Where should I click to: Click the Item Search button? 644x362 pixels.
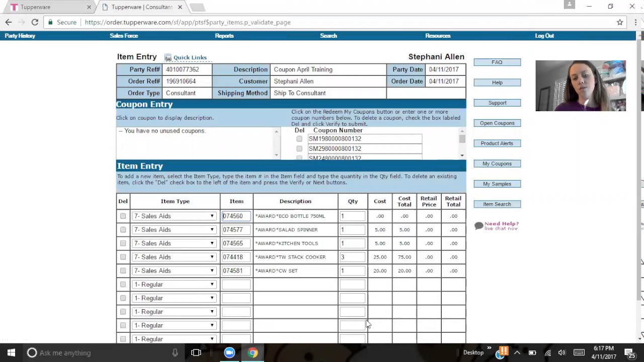(497, 204)
